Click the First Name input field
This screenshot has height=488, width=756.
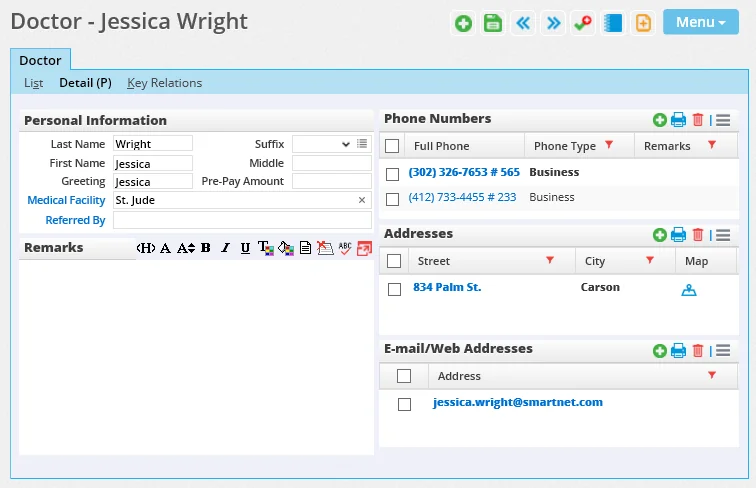[153, 163]
